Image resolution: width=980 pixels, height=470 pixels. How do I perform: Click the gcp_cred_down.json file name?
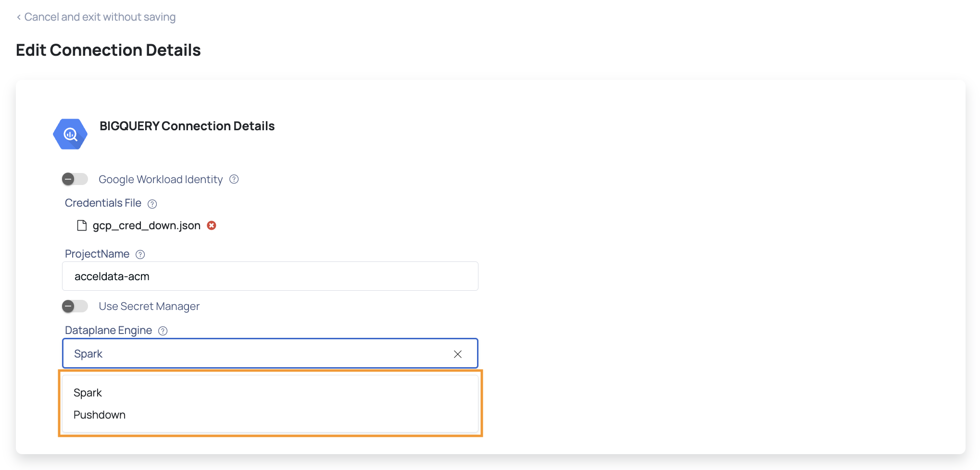pyautogui.click(x=147, y=225)
